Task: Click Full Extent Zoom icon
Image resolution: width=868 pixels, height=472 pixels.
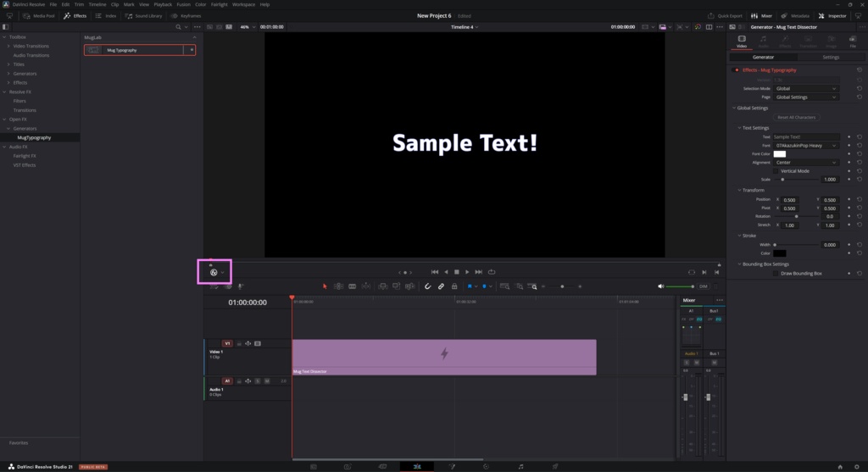Action: tap(504, 286)
